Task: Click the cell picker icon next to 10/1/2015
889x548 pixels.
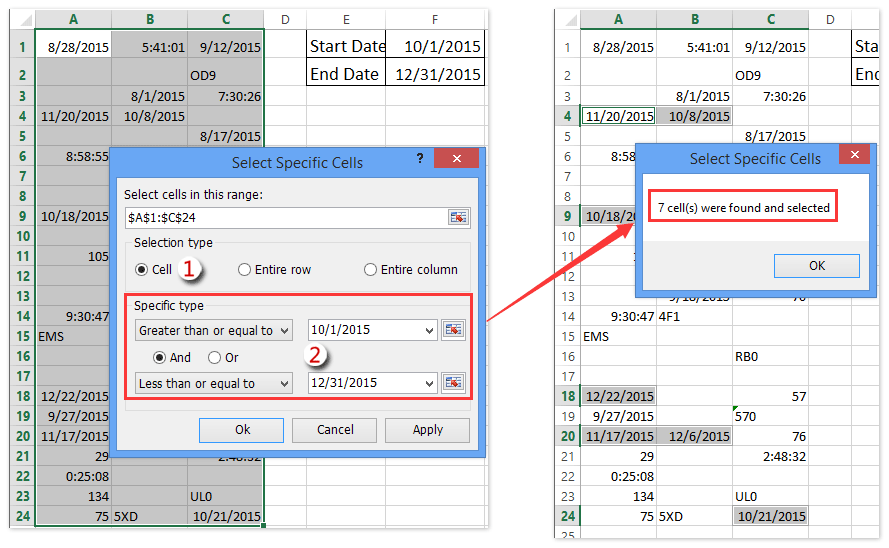Action: pos(455,330)
